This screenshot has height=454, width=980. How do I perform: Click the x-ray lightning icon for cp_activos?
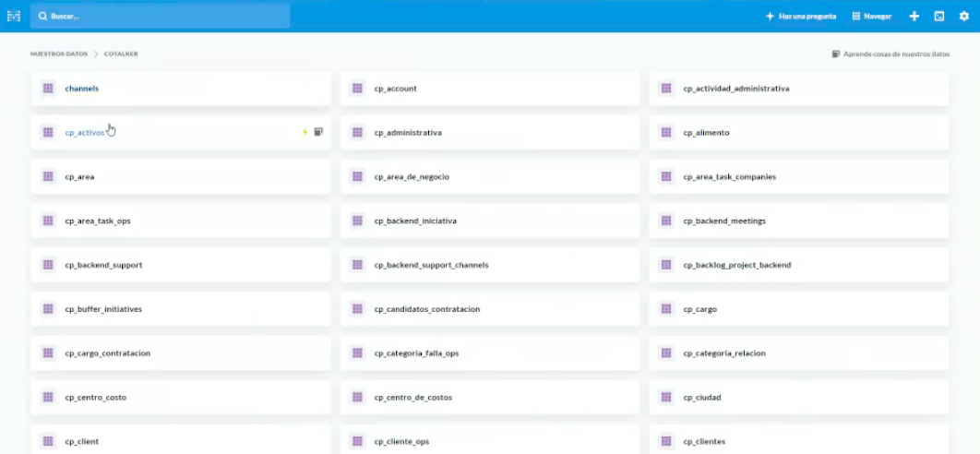(x=305, y=132)
